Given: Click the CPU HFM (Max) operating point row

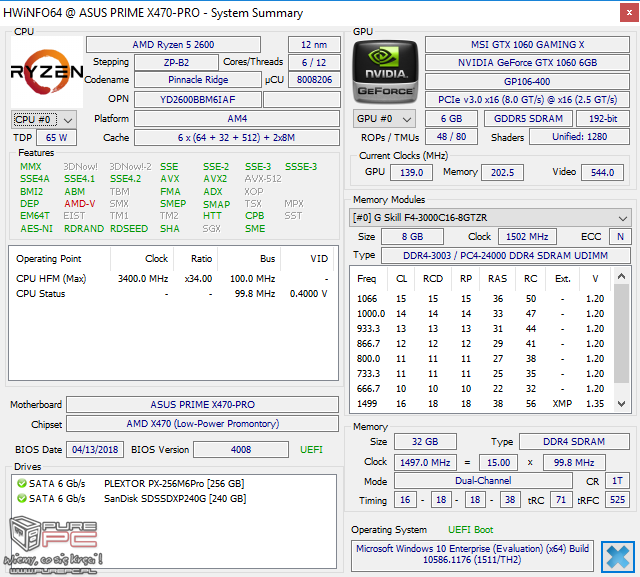Looking at the screenshot, I should [173, 279].
